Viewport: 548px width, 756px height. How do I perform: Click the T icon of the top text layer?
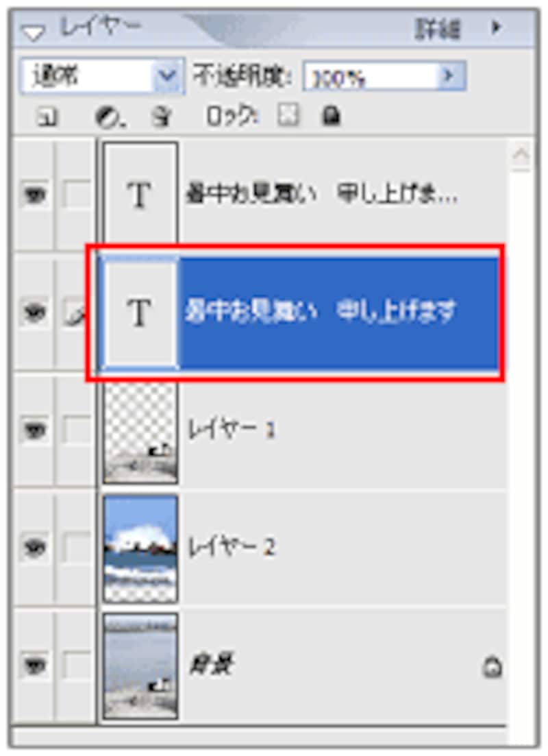coord(140,194)
